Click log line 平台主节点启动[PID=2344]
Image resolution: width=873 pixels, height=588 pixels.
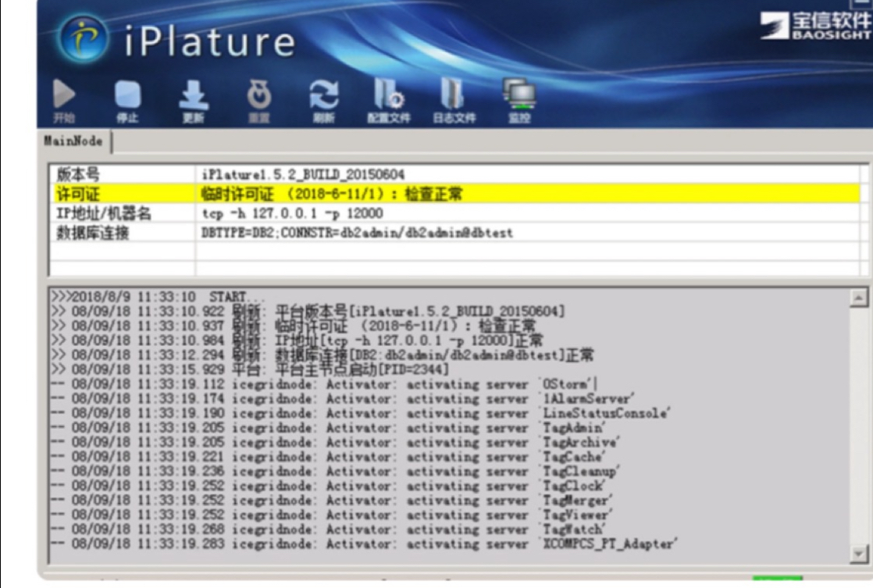click(251, 369)
